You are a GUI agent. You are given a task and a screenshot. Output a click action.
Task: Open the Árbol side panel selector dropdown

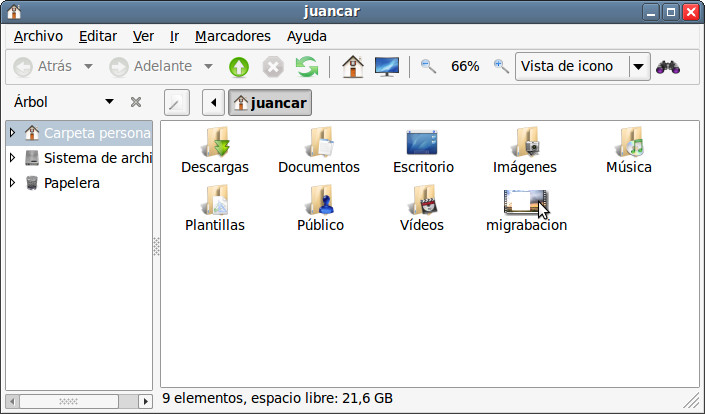(x=109, y=102)
